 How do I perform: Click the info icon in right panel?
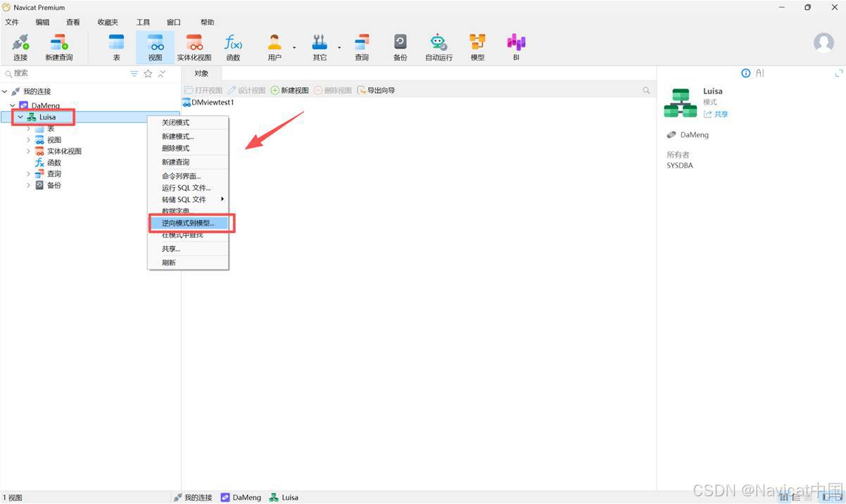[746, 73]
